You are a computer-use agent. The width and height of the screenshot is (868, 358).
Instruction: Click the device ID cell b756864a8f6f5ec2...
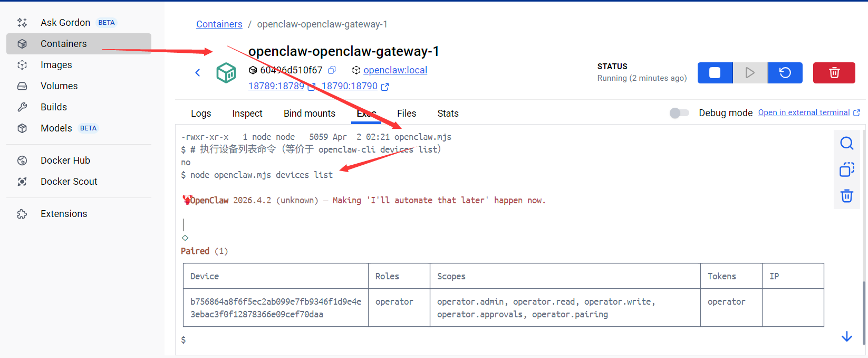tap(276, 308)
